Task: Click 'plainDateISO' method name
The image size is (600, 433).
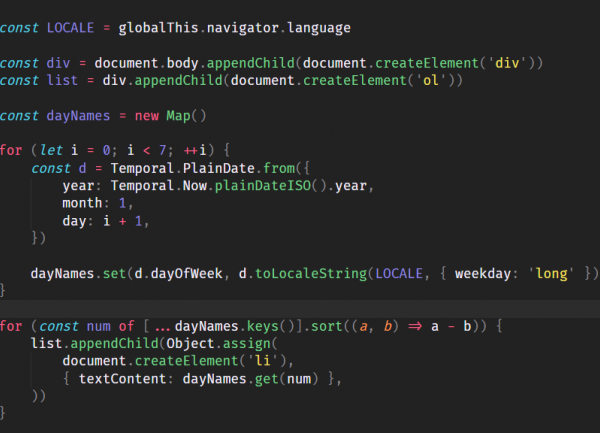Action: 263,186
